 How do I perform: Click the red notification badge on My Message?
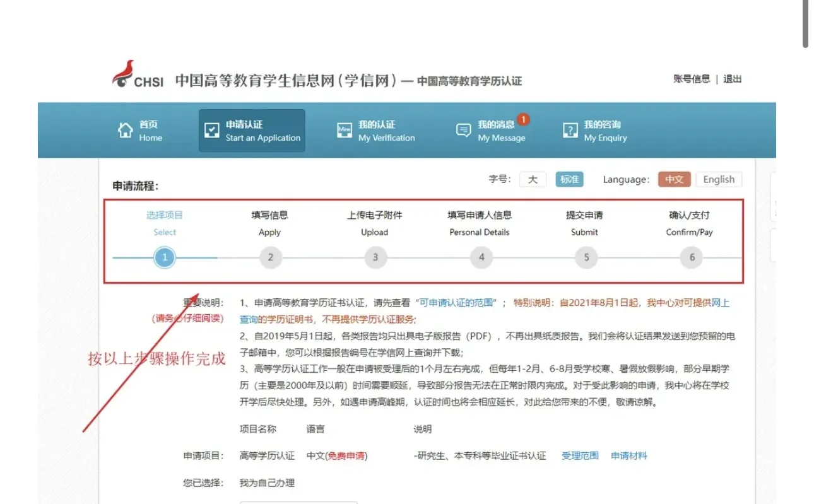[523, 119]
